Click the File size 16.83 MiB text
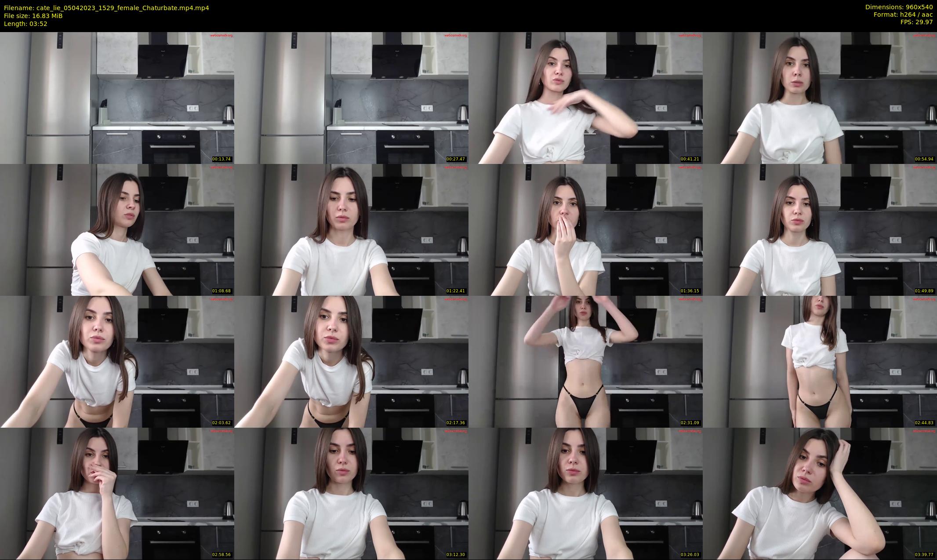Viewport: 937px width, 560px height. (33, 16)
